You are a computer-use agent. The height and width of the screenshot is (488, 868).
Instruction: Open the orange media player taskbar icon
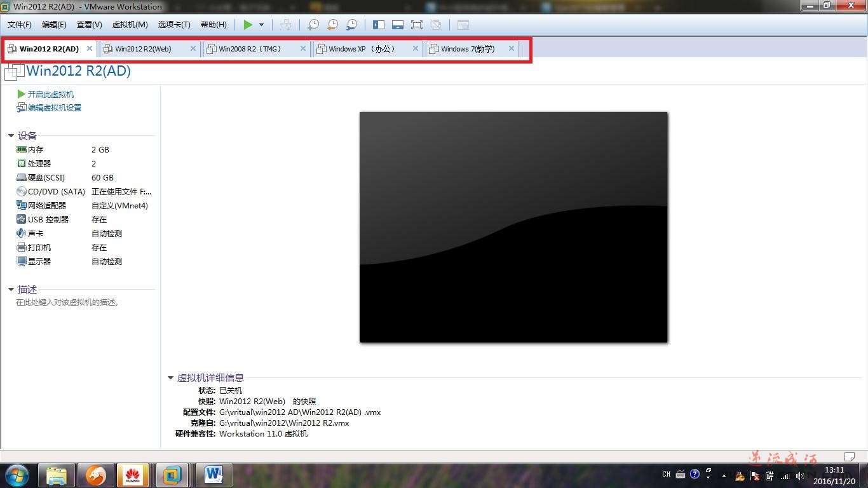click(96, 475)
